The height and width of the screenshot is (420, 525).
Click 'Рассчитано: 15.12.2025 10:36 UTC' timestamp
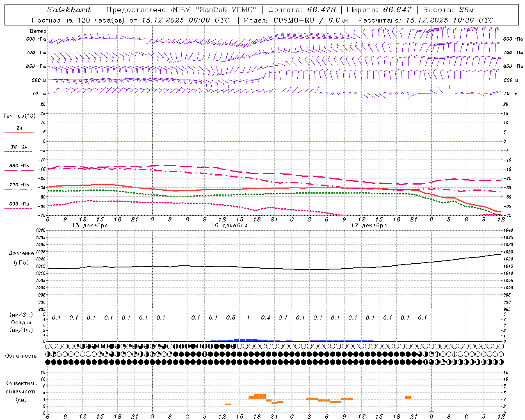(x=426, y=20)
